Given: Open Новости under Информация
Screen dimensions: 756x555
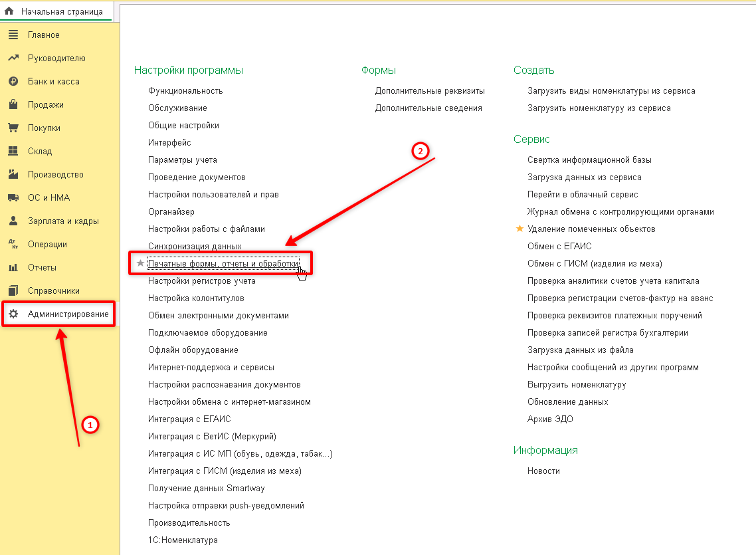Looking at the screenshot, I should pyautogui.click(x=543, y=471).
